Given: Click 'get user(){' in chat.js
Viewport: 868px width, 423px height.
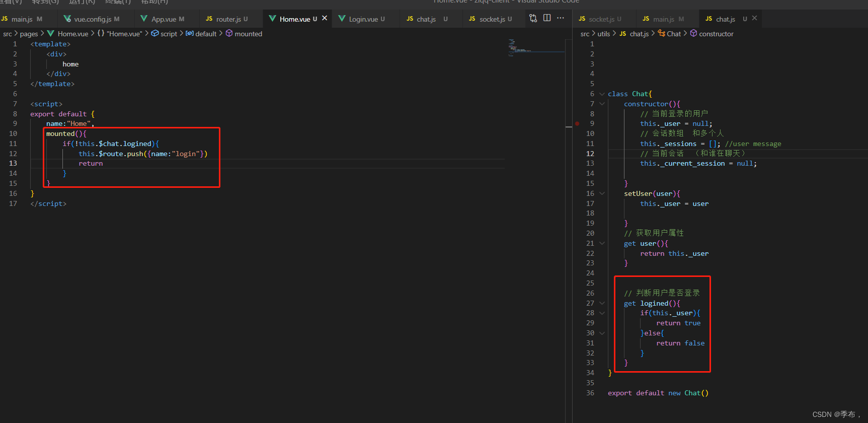Looking at the screenshot, I should [x=646, y=243].
